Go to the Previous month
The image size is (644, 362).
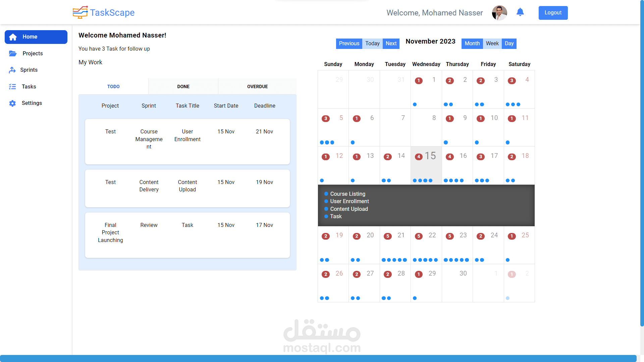349,44
